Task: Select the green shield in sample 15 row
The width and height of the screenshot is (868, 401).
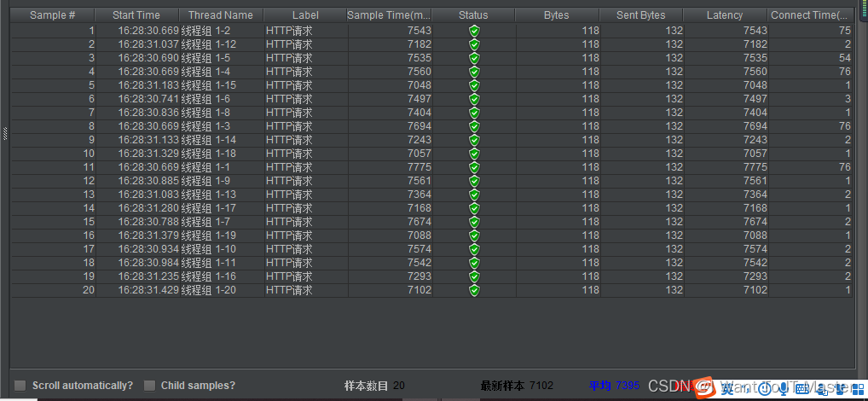Action: tap(474, 222)
